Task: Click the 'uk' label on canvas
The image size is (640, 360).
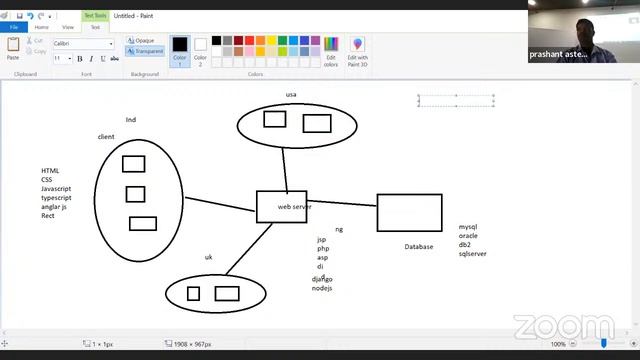Action: [x=209, y=257]
